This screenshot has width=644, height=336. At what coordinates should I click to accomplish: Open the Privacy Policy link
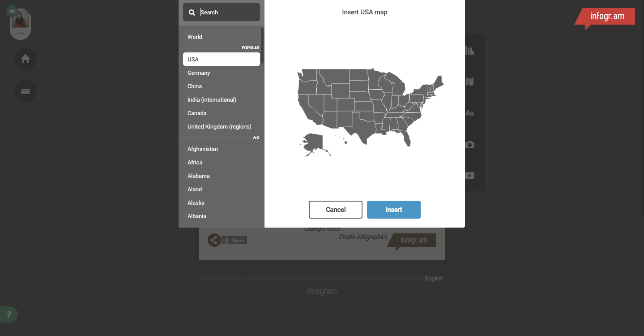click(x=307, y=278)
